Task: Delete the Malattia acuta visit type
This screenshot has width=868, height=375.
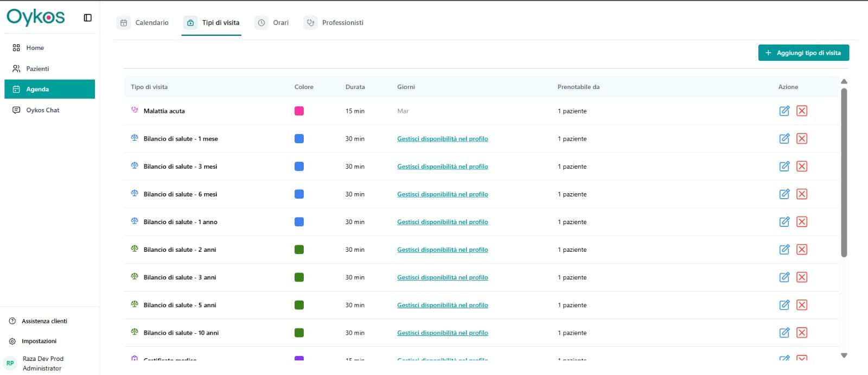Action: click(x=802, y=111)
